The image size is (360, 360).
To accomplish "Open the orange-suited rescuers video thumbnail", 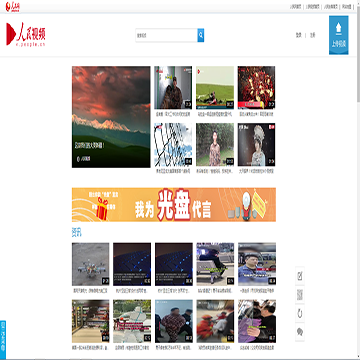I will click(x=215, y=321).
